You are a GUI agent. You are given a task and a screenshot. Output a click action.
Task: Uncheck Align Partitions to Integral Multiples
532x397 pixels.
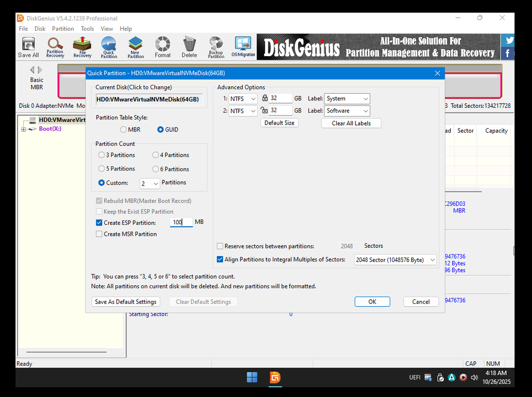tap(220, 260)
